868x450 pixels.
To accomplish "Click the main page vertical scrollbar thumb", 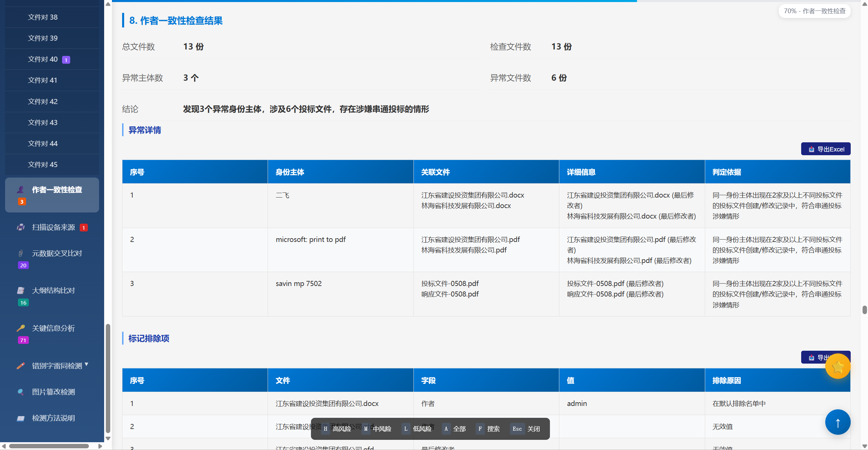I will (865, 310).
